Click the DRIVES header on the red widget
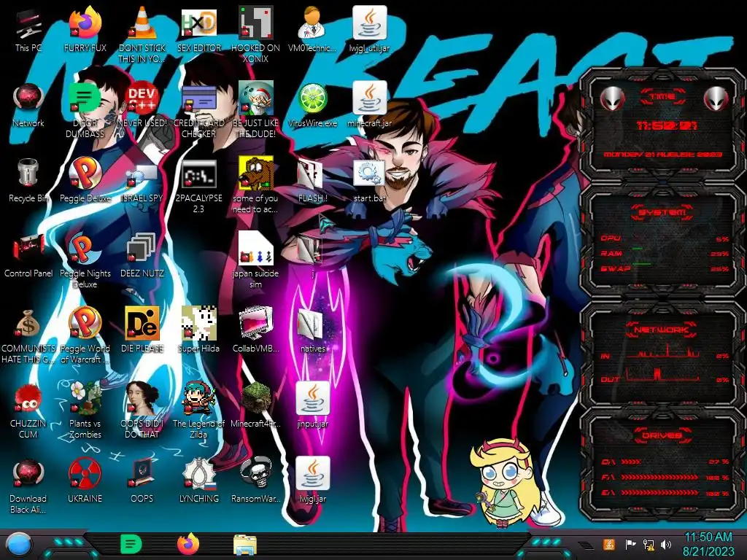The width and height of the screenshot is (747, 560). [662, 435]
